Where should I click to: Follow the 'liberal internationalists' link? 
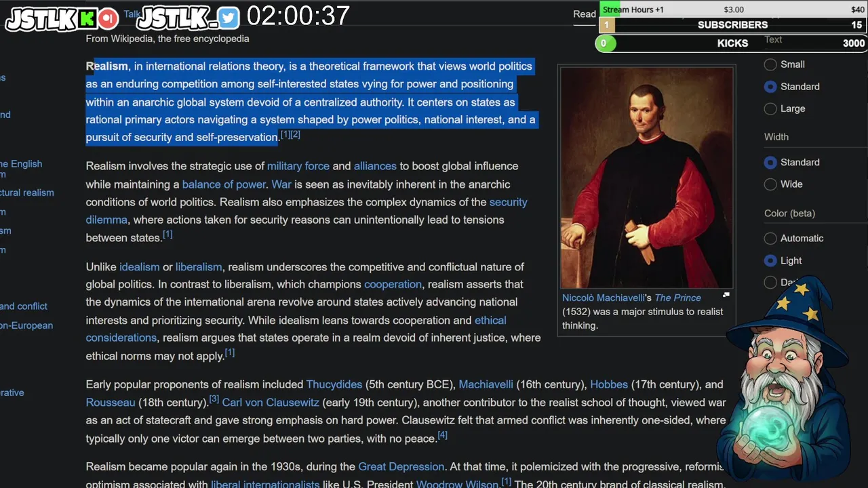click(x=265, y=484)
